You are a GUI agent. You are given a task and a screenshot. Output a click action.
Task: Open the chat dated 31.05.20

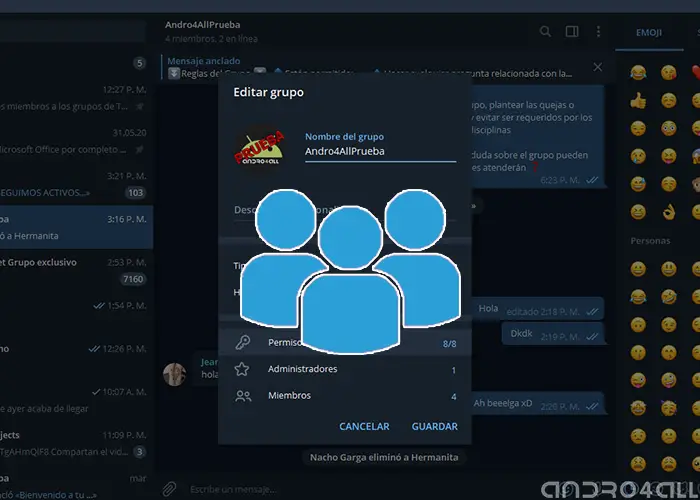point(76,141)
